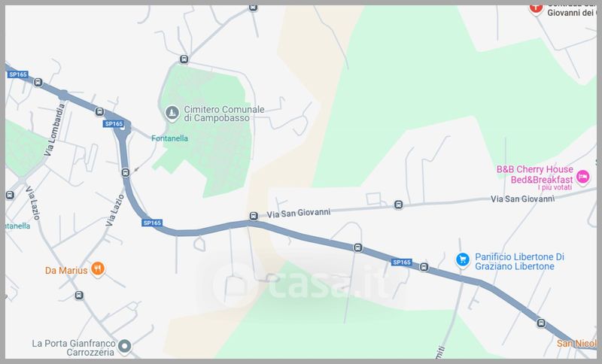Select the bus stop next to SP165 shield at right

(424, 267)
